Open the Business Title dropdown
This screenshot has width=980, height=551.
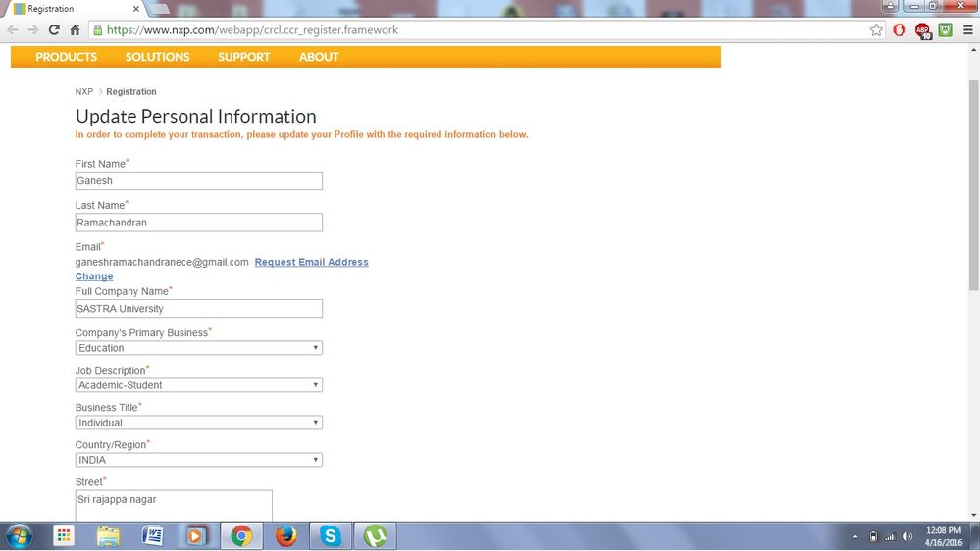click(x=199, y=423)
